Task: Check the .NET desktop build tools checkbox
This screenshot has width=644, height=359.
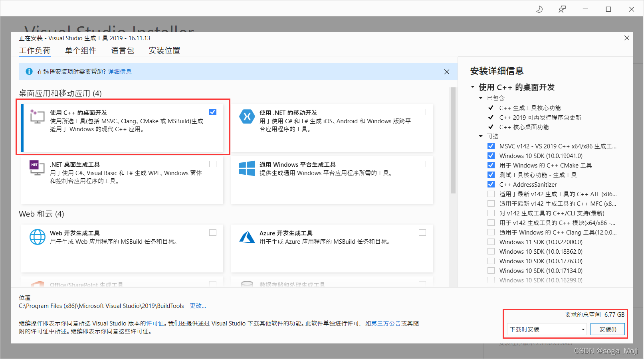Action: point(213,164)
